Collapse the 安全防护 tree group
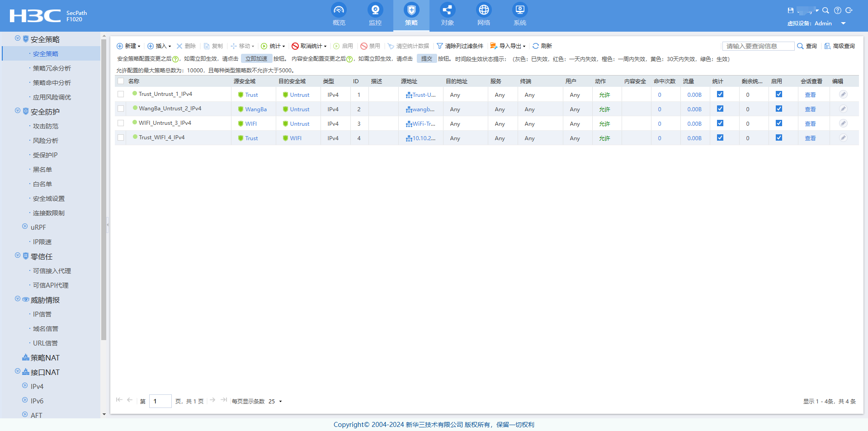This screenshot has height=431, width=868. tap(18, 111)
